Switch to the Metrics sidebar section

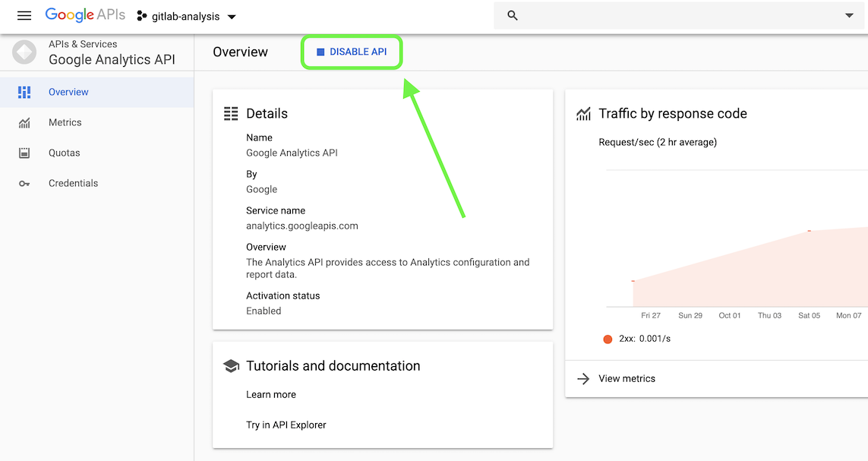click(65, 122)
